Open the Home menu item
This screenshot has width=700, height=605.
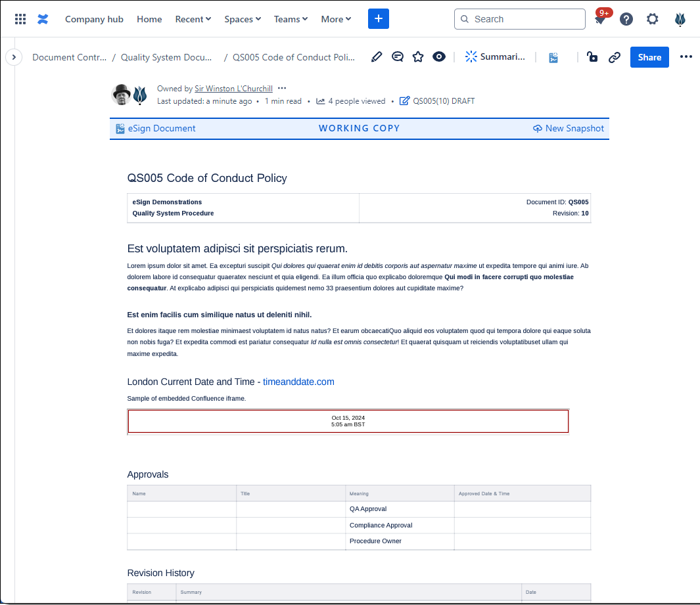coord(149,19)
